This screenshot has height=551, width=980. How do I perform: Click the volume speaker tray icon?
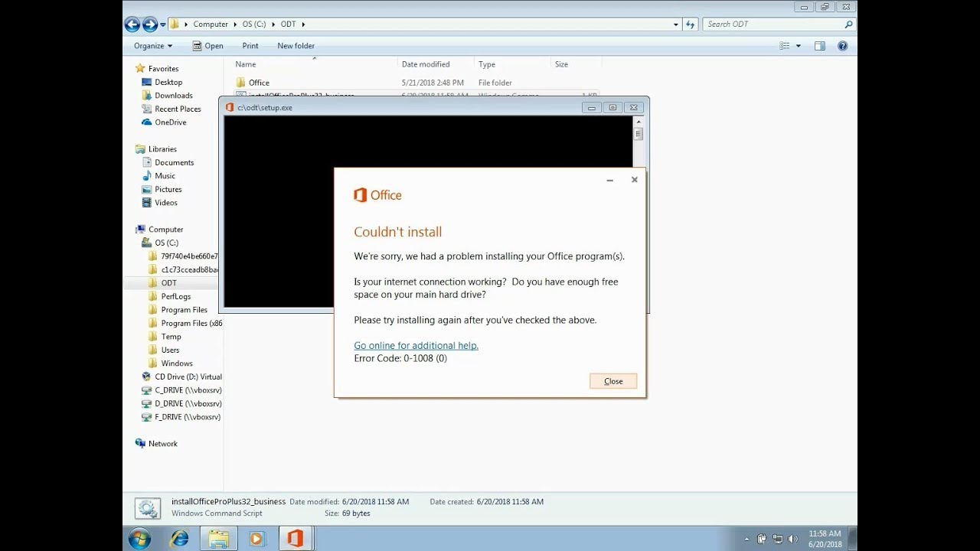(x=792, y=540)
